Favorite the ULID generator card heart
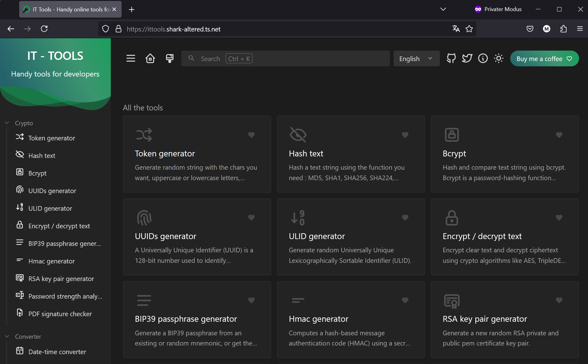Viewport: 588px width, 364px height. (x=405, y=217)
